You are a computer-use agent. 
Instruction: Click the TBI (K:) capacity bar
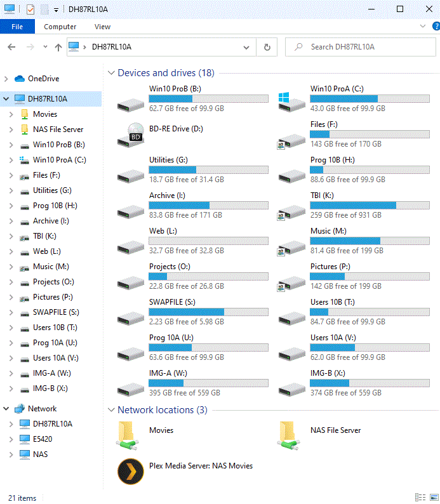pos(370,206)
